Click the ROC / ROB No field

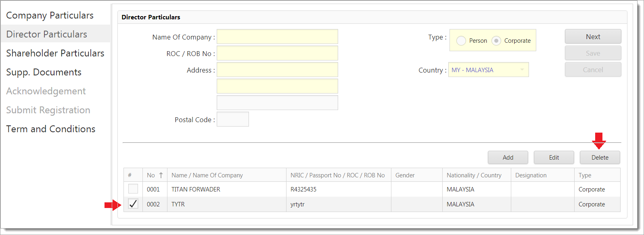point(277,53)
